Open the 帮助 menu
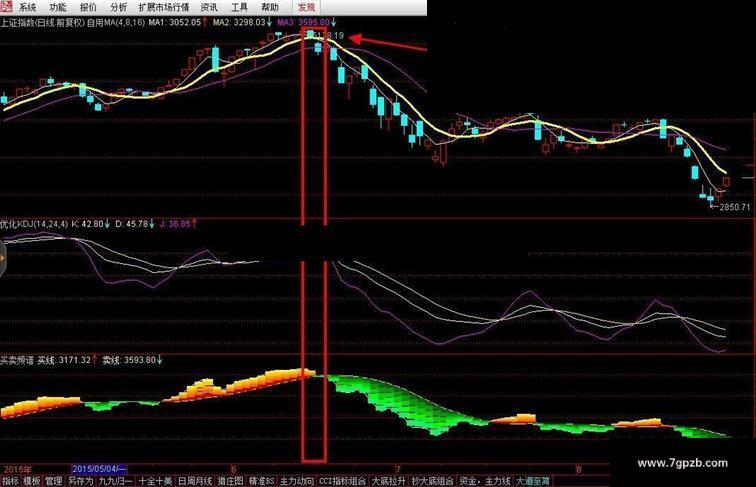 click(x=270, y=7)
